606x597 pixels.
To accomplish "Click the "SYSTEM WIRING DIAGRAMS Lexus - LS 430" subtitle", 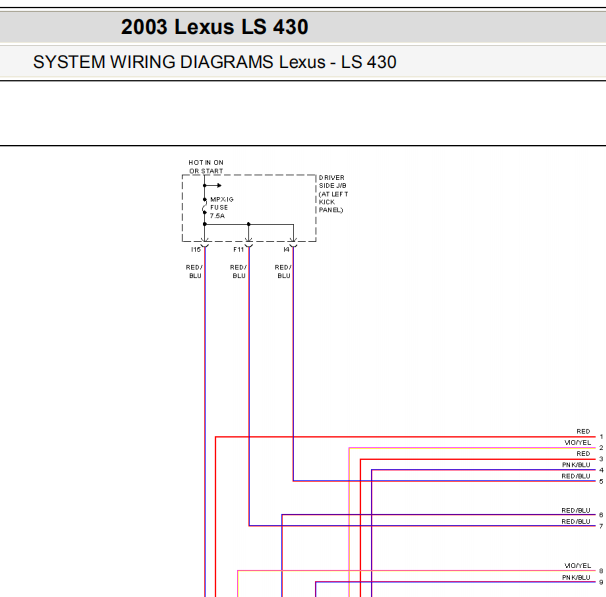I will (214, 62).
